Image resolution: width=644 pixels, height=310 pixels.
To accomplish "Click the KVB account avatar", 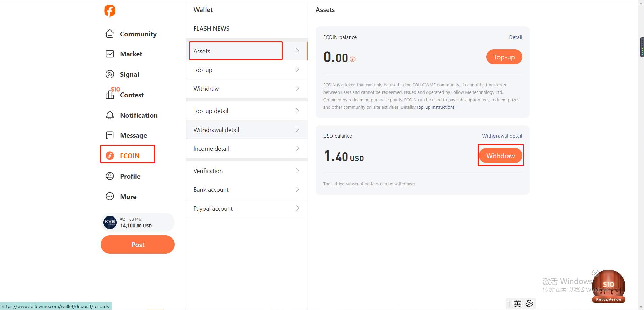I will pos(110,222).
